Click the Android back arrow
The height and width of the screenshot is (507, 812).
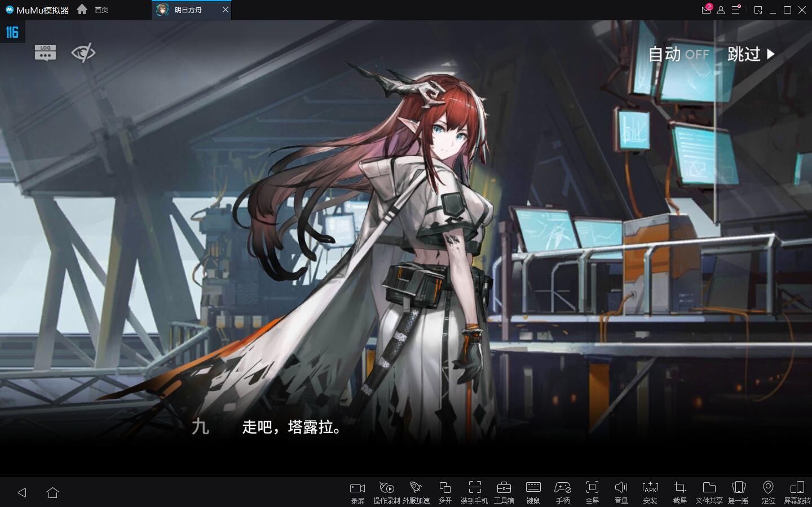point(22,492)
